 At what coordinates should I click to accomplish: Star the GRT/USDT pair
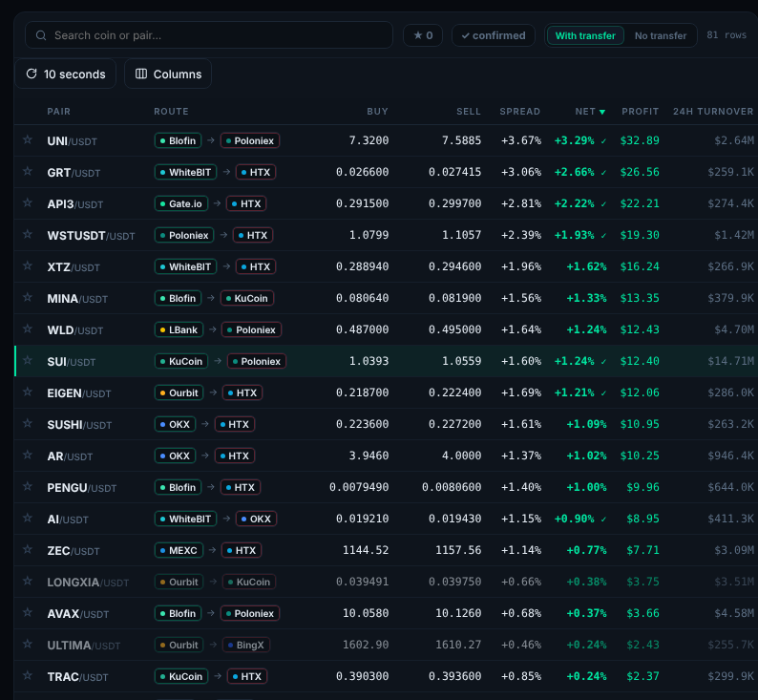(x=28, y=171)
